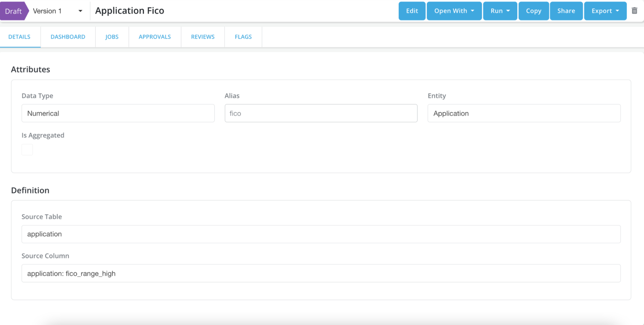Click the Draft status badge
Screen dimensions: 644x325
coord(14,11)
